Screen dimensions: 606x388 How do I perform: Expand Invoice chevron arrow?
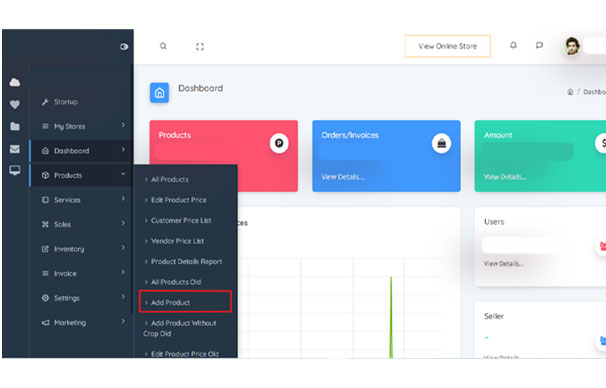point(123,272)
